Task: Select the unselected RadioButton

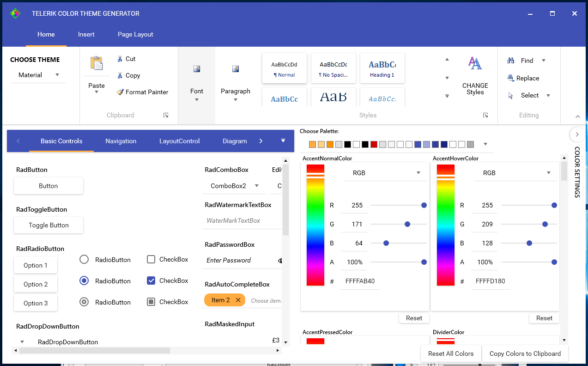Action: pos(84,259)
